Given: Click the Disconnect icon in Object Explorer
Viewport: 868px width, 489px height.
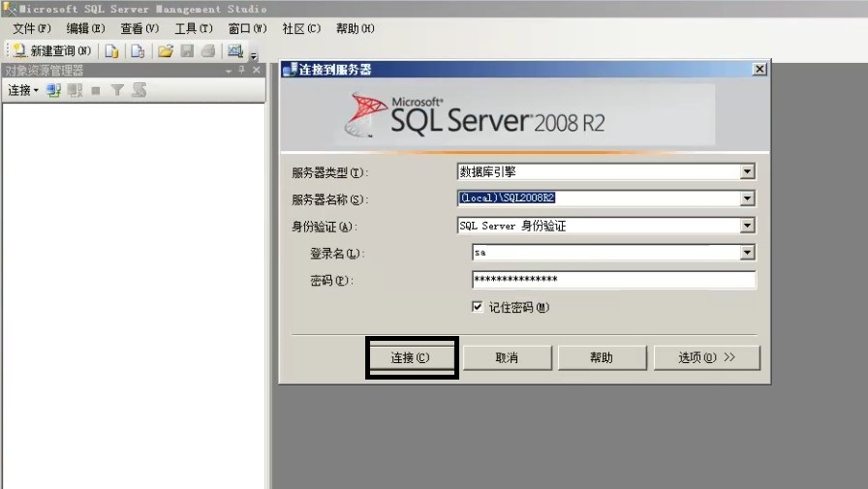Looking at the screenshot, I should click(75, 90).
